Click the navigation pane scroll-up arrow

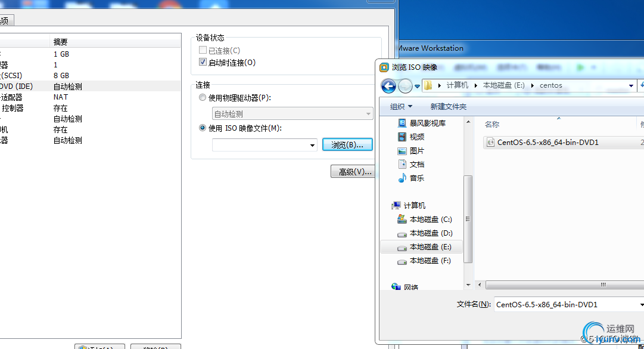(x=468, y=122)
